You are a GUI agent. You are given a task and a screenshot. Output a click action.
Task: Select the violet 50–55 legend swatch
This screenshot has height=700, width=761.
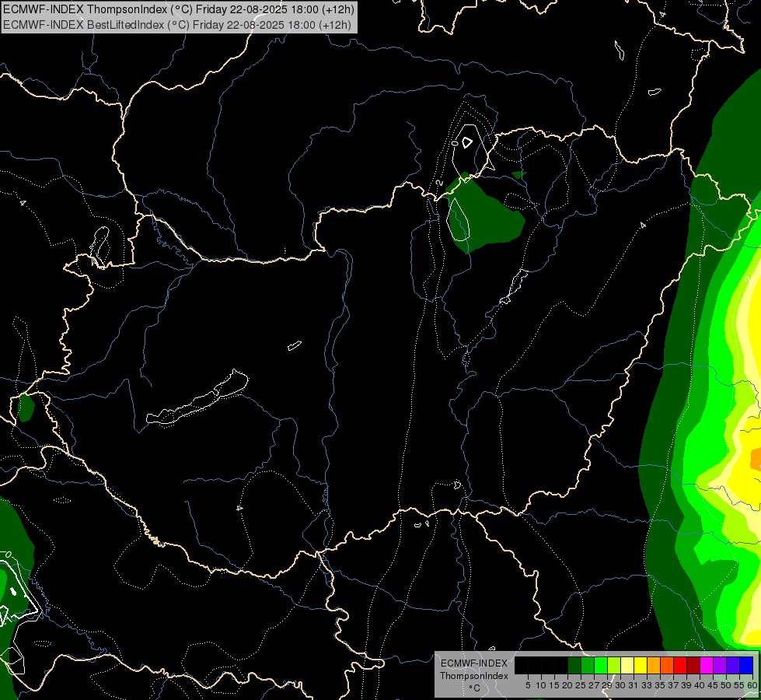pos(733,665)
